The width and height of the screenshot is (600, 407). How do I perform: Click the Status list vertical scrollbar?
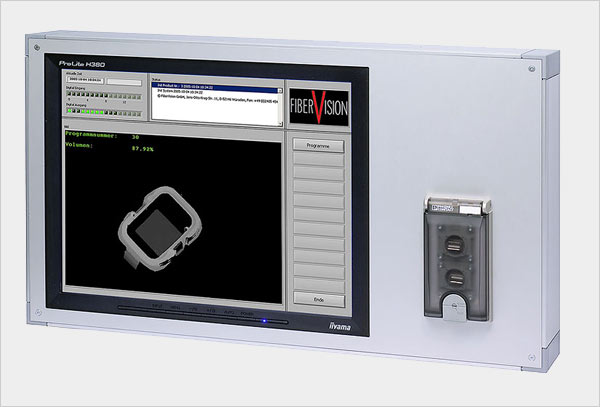click(281, 103)
